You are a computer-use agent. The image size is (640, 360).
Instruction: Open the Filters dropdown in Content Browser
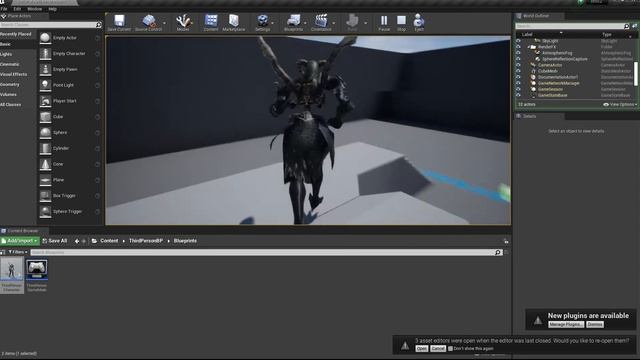[x=18, y=252]
